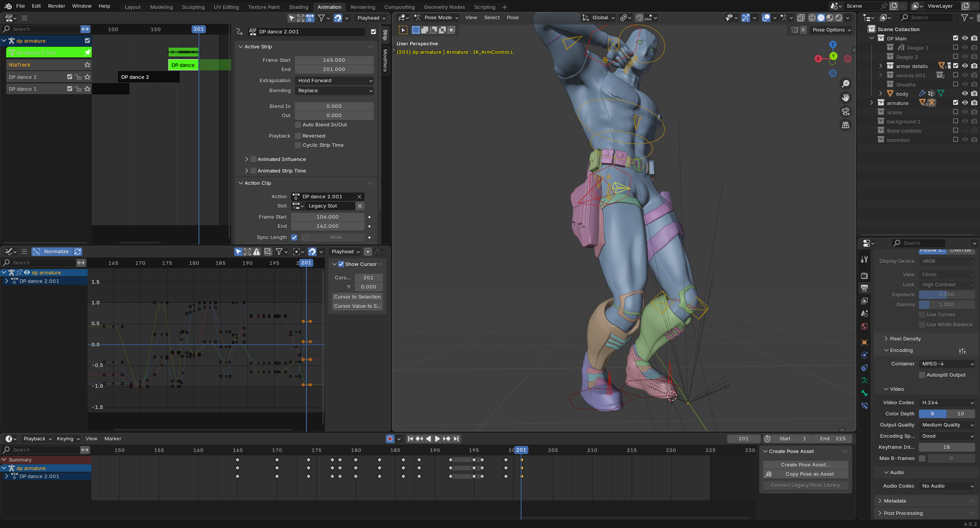This screenshot has height=528, width=980.
Task: Click Cursor to Selection button
Action: coord(357,297)
